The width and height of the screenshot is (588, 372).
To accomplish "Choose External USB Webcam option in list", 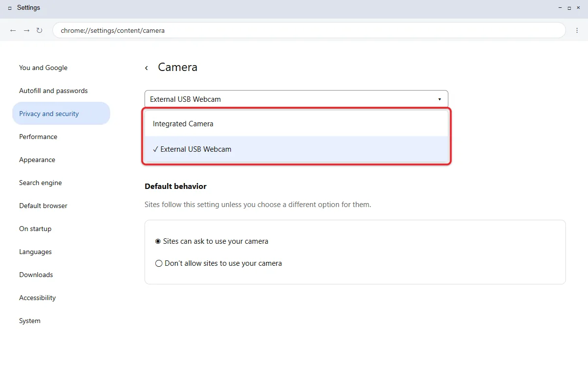I will (x=296, y=149).
